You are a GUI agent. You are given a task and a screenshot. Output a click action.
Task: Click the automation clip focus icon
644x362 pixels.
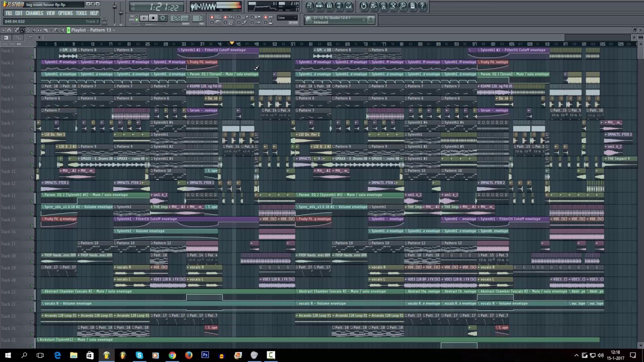click(x=19, y=37)
